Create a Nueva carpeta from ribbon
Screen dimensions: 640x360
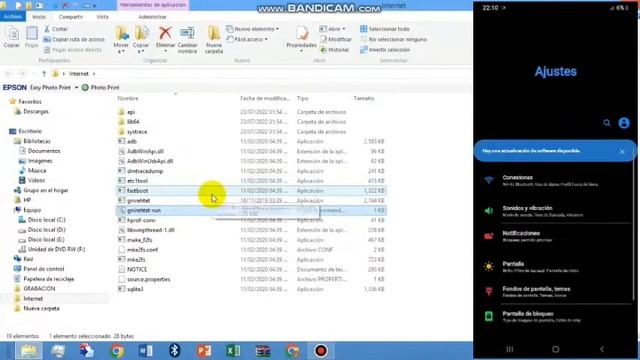tap(214, 40)
